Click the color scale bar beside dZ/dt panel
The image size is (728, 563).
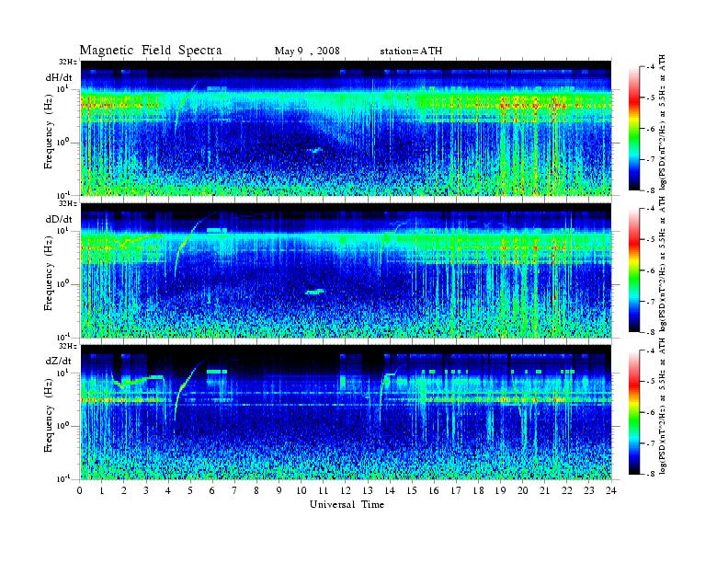point(634,412)
